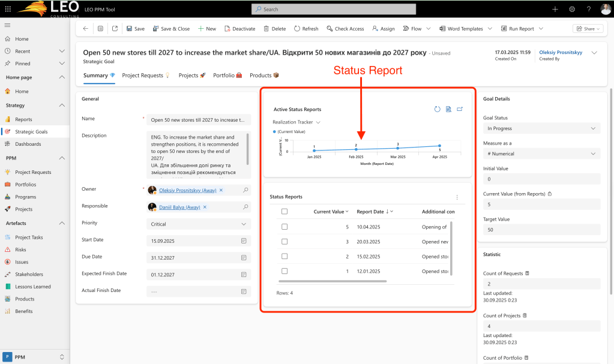Screen dimensions: 614x364
Task: Click the Save & Close button
Action: point(172,29)
